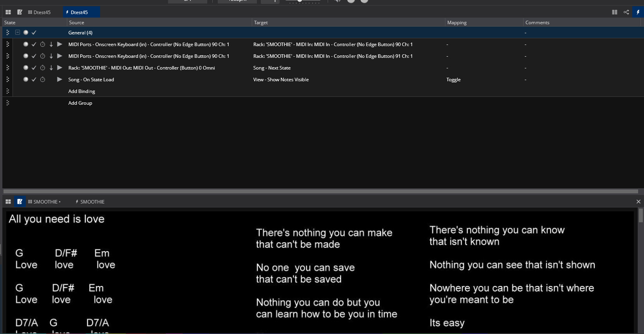
Task: Click the Bindings lightning icon at top right
Action: click(638, 12)
